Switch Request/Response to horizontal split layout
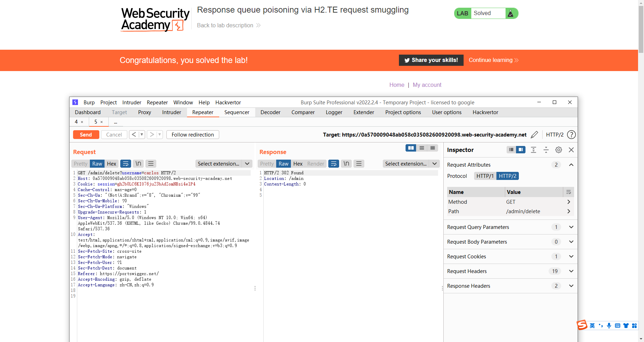Viewport: 644px width, 342px height. (422, 148)
